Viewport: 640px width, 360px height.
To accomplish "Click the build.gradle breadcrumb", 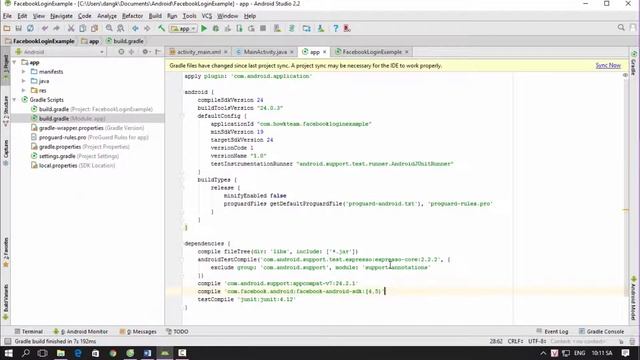I will click(x=125, y=41).
